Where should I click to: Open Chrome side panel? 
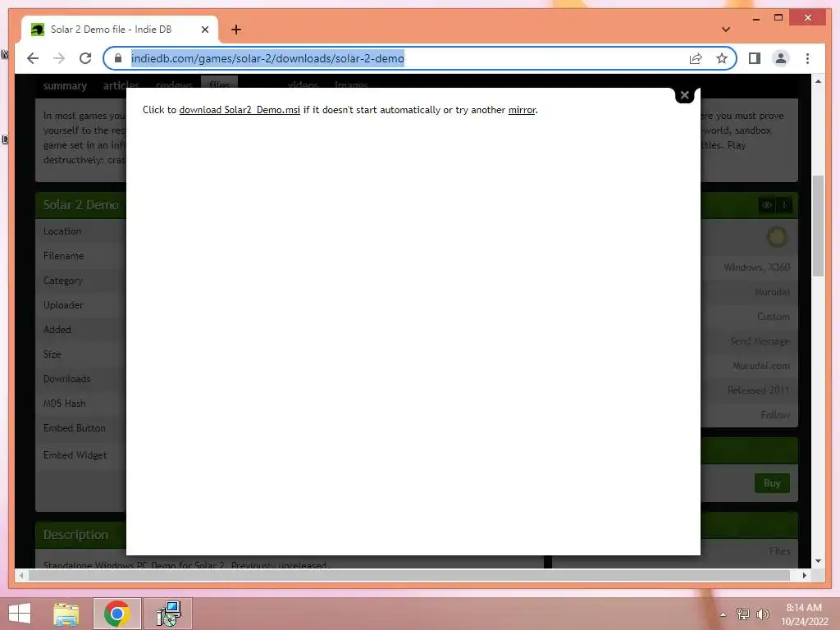pos(755,58)
